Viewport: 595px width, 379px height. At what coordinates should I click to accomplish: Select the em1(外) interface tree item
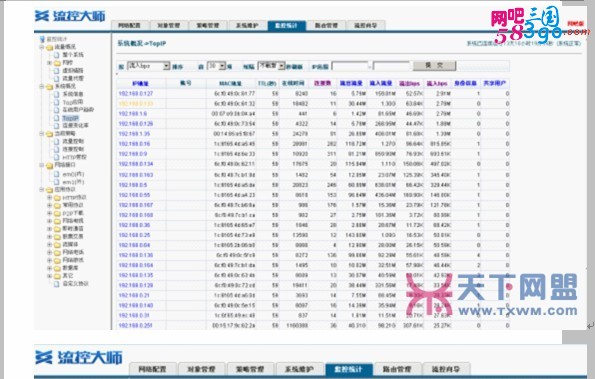pos(73,182)
